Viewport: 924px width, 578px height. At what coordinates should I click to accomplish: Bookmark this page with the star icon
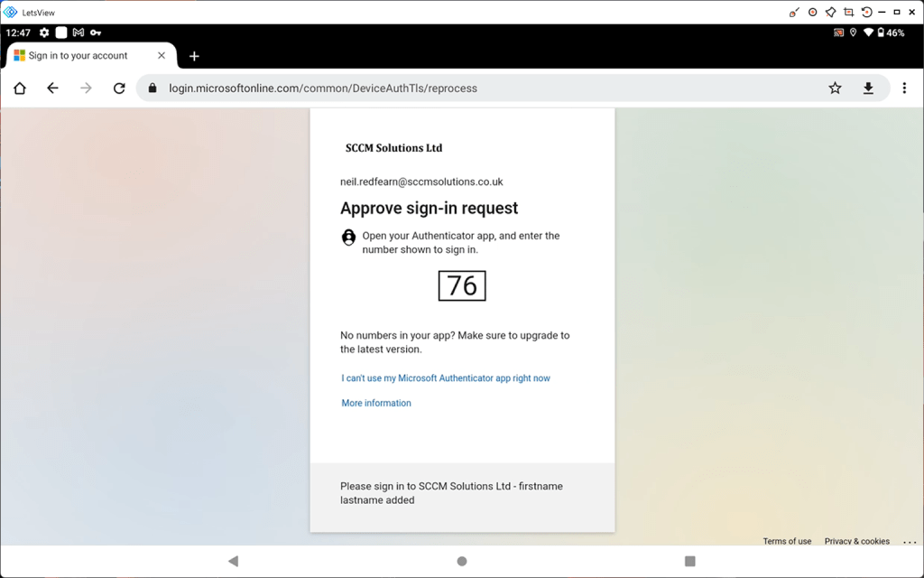[835, 89]
